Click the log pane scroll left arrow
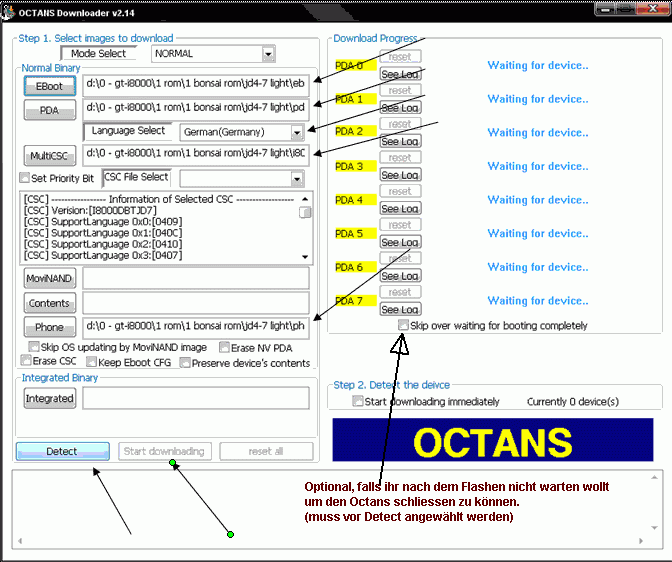 20,541
